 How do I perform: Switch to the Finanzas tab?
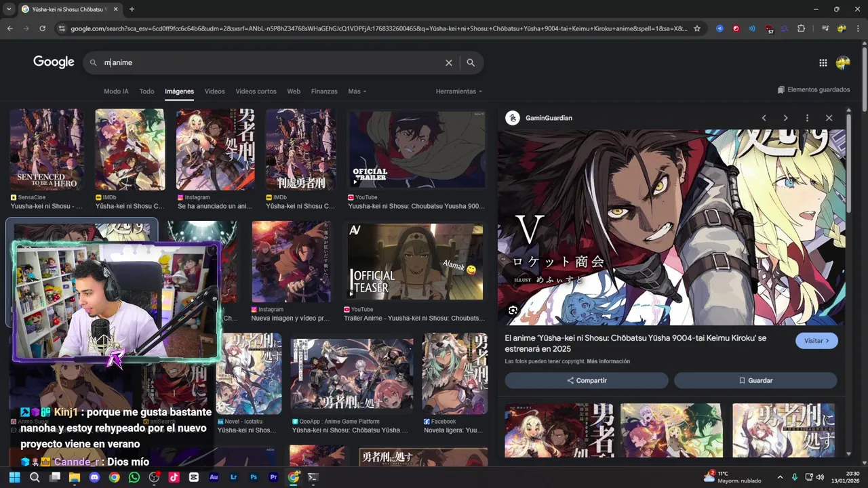(324, 91)
